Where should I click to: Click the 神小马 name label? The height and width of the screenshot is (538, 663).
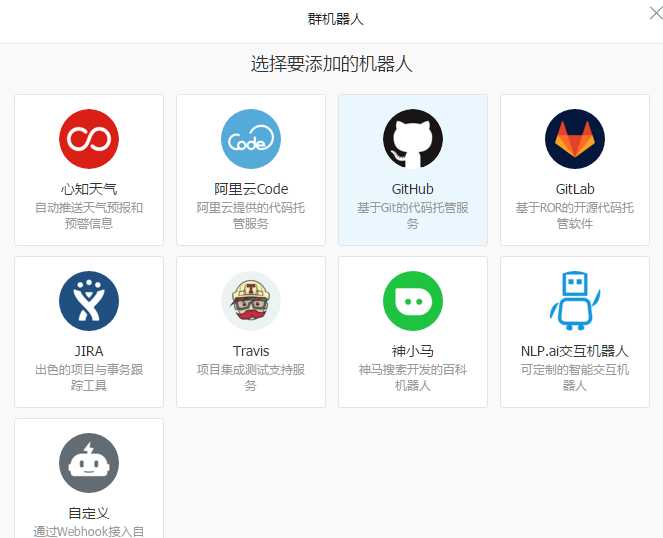coord(413,351)
